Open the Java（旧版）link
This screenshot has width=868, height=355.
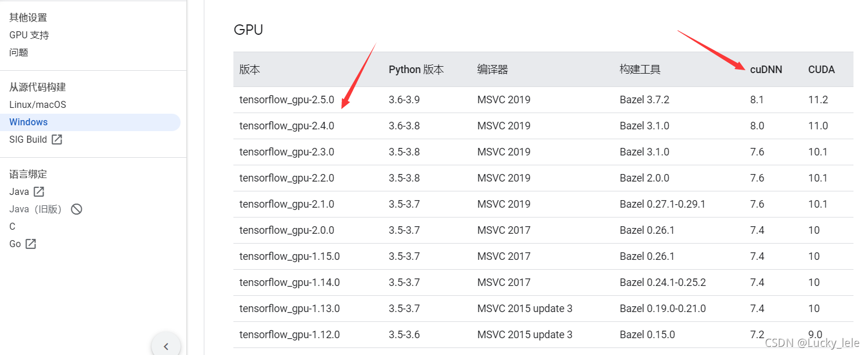35,209
